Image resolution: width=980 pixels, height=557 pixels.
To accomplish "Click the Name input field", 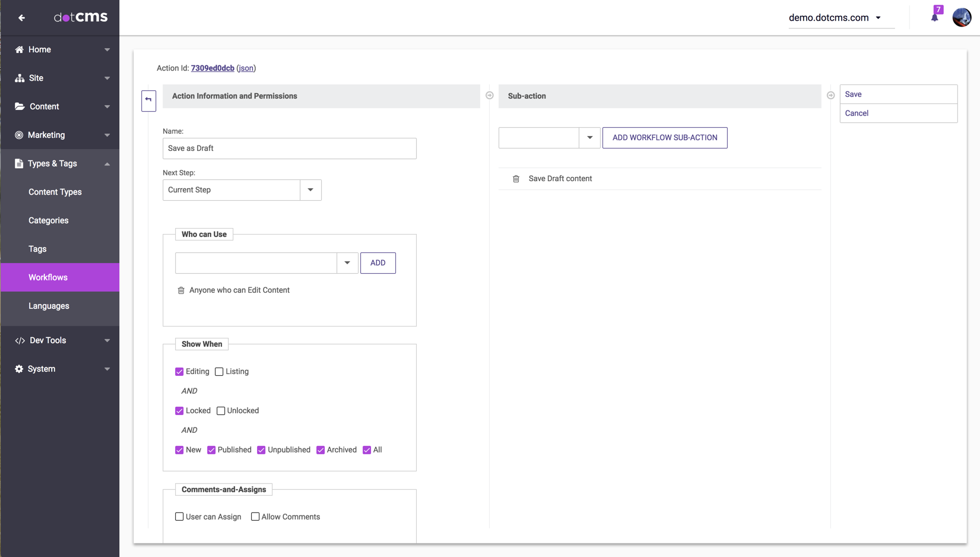I will [289, 148].
